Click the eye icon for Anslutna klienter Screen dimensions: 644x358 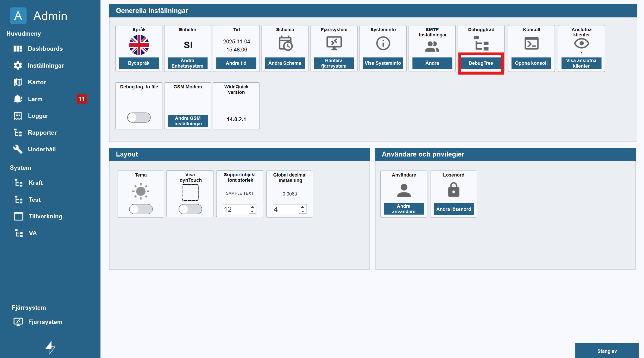581,43
